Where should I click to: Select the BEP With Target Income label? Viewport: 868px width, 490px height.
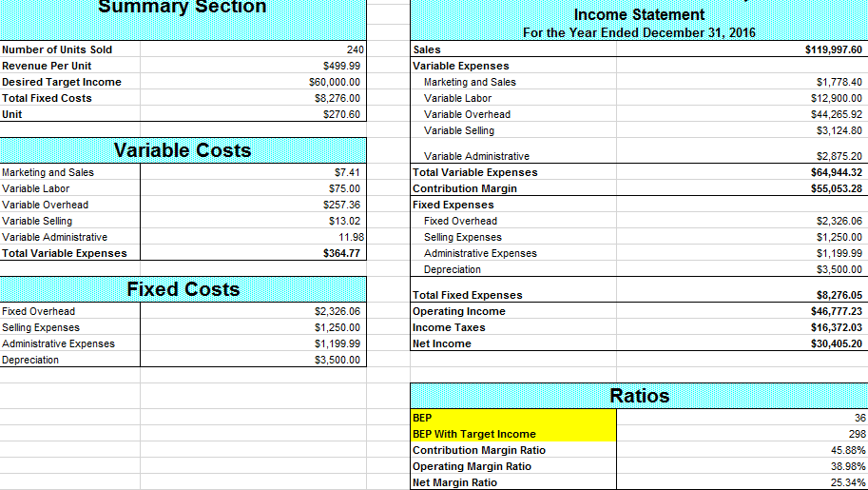pyautogui.click(x=474, y=434)
